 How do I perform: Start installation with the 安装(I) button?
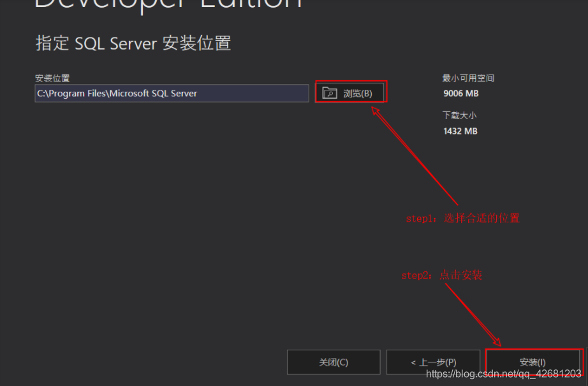(533, 362)
